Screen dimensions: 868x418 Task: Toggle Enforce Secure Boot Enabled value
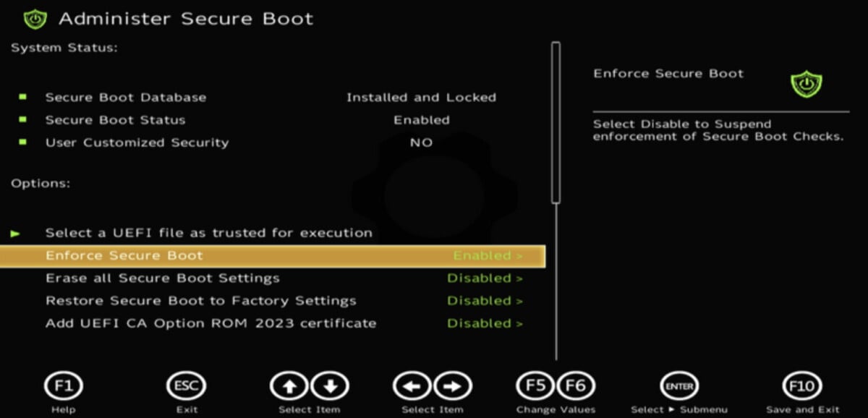(x=487, y=255)
